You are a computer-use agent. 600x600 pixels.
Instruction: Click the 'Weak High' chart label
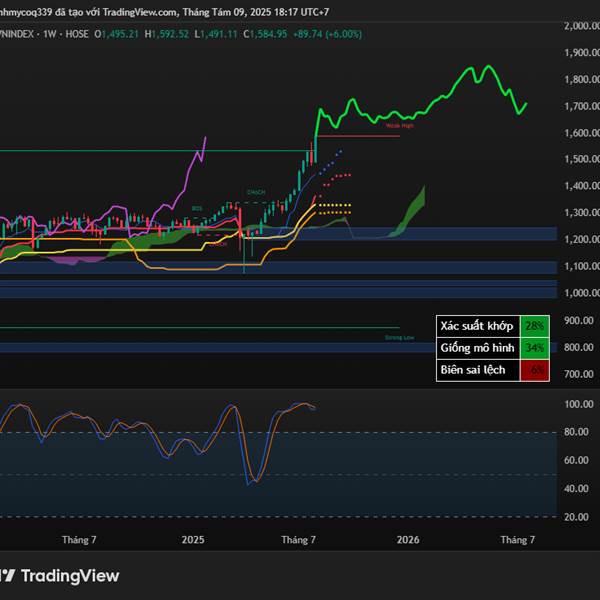tap(399, 126)
